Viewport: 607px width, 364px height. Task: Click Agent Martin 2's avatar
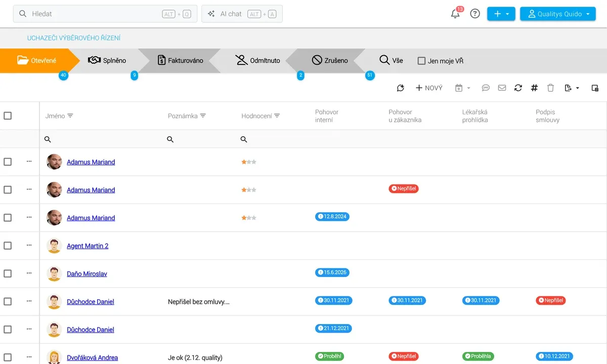[54, 246]
